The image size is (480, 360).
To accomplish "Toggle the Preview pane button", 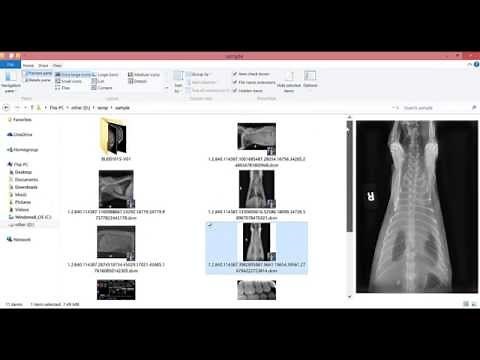I will point(39,73).
